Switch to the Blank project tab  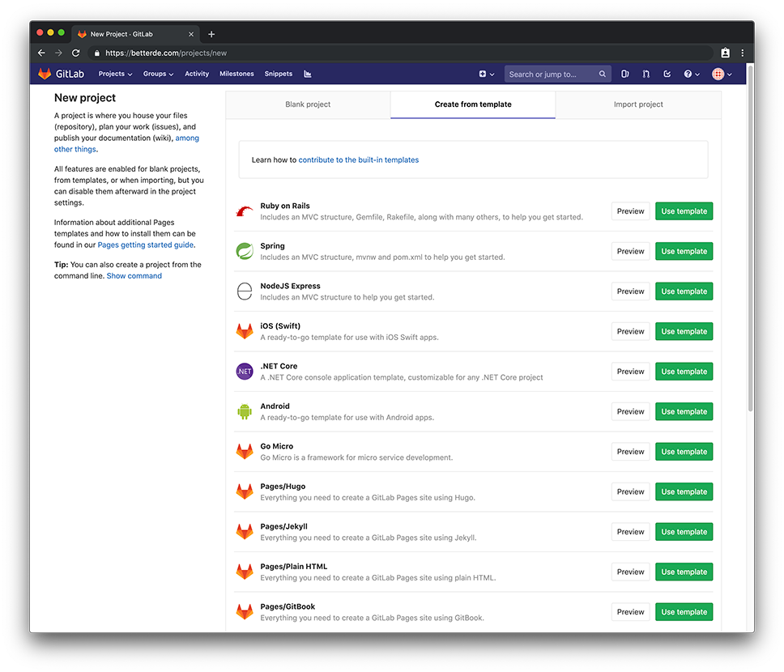tap(308, 104)
